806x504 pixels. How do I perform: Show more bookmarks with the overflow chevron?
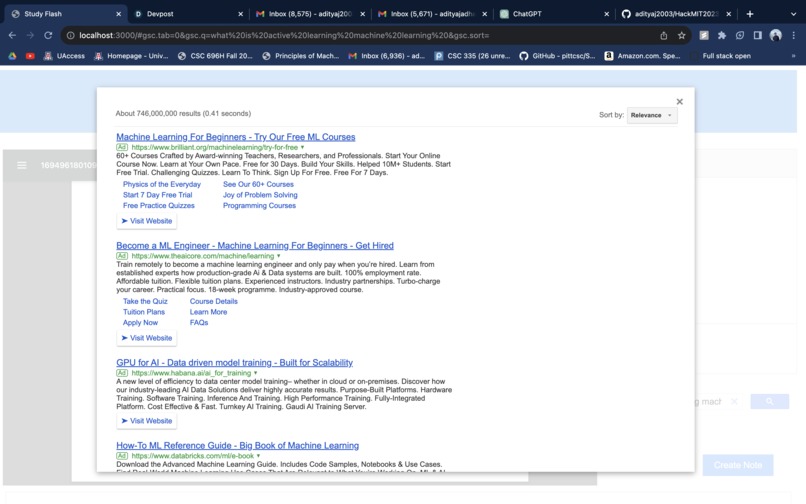click(x=793, y=56)
